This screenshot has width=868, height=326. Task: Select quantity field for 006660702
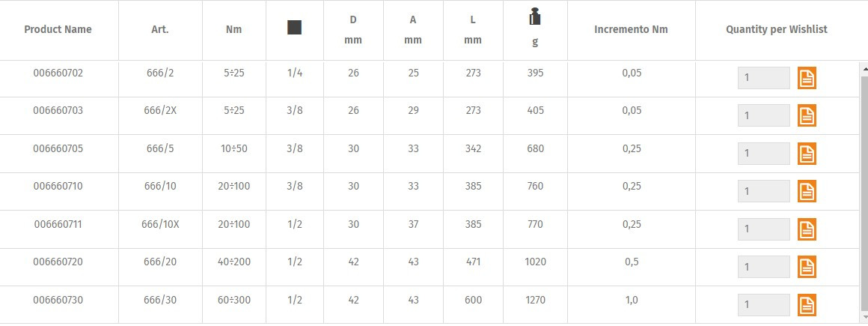click(764, 78)
